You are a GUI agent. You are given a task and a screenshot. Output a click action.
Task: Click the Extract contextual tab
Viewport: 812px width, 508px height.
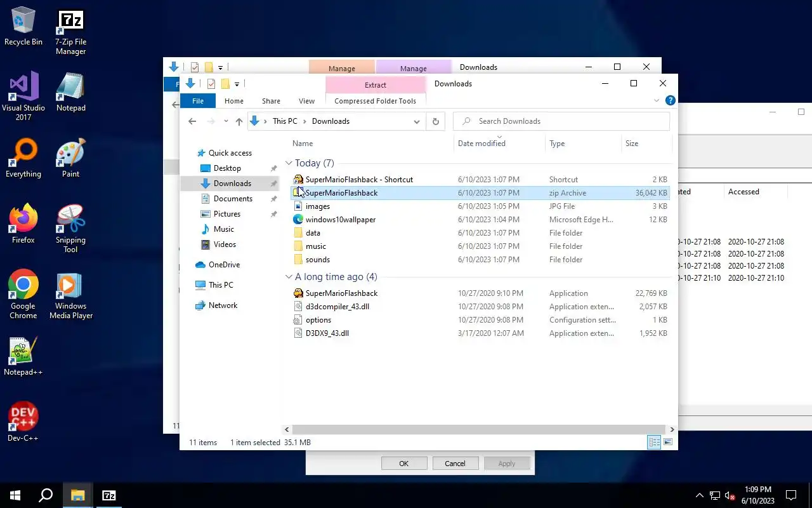(375, 84)
